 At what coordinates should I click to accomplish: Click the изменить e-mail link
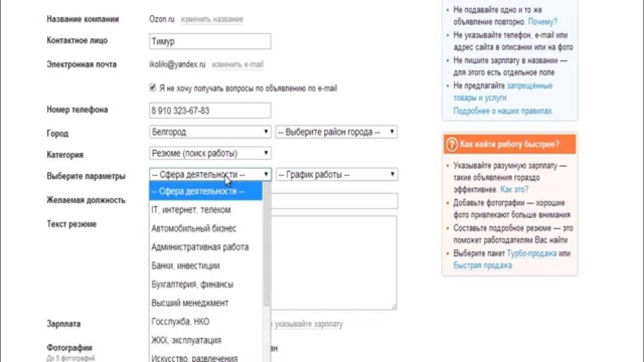[x=237, y=64]
